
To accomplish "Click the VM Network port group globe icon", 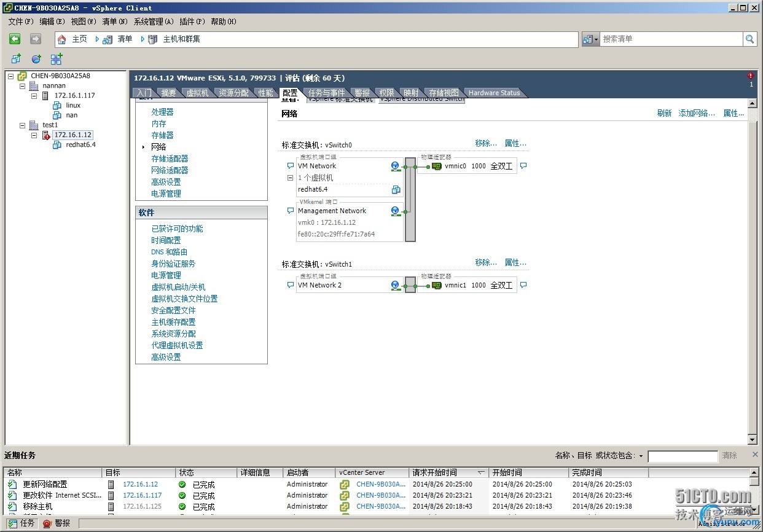I will click(x=396, y=166).
